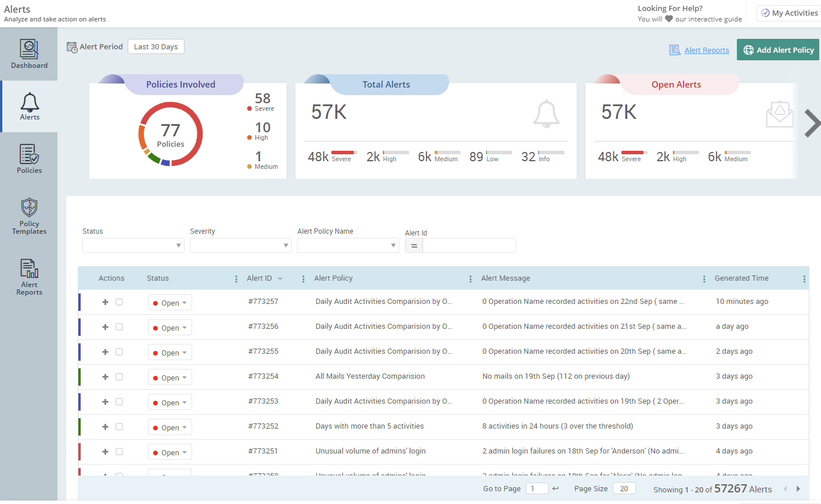Expand details for alert #773253 with plus icon
The height and width of the screenshot is (504, 821).
(105, 402)
